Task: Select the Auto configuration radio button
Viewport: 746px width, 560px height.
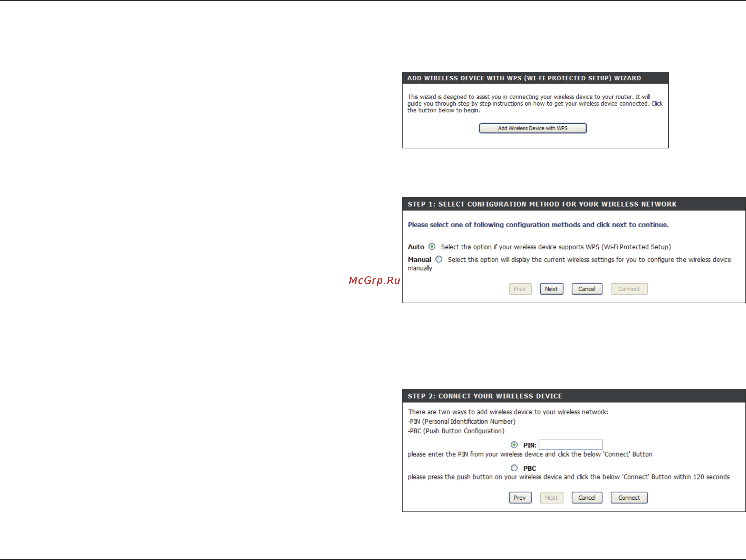Action: [x=432, y=246]
